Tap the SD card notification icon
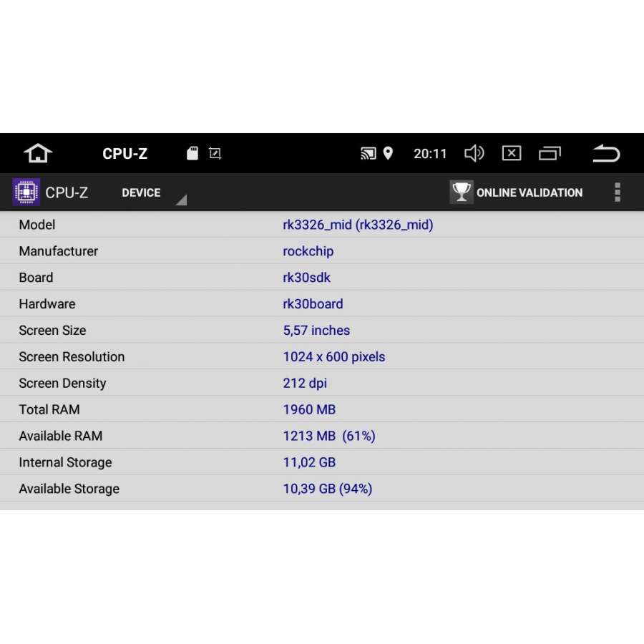The height and width of the screenshot is (644, 644). (192, 153)
